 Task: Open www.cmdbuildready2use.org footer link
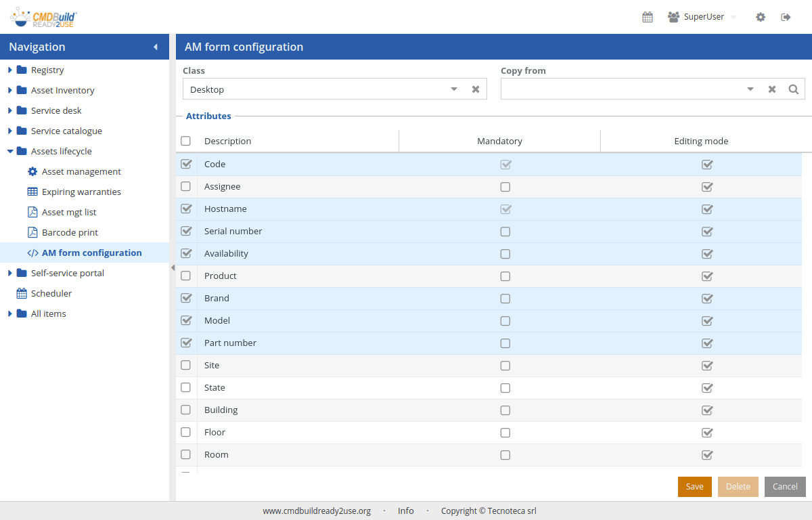click(317, 511)
